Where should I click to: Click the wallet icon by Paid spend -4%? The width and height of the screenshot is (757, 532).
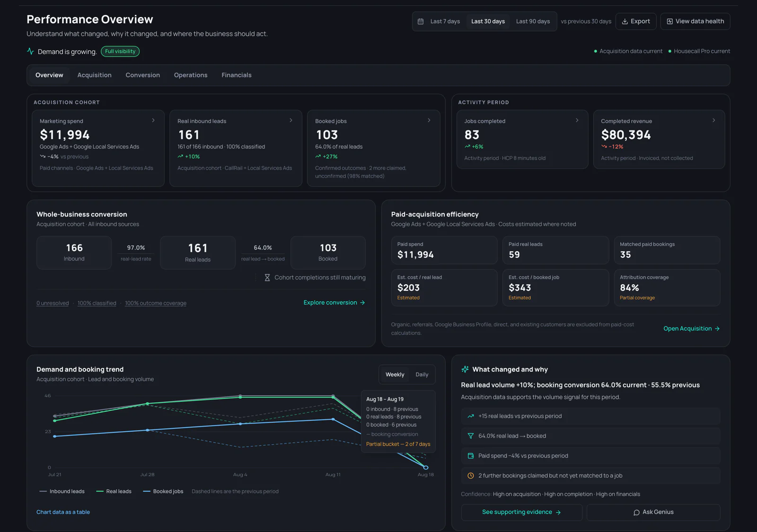tap(471, 456)
